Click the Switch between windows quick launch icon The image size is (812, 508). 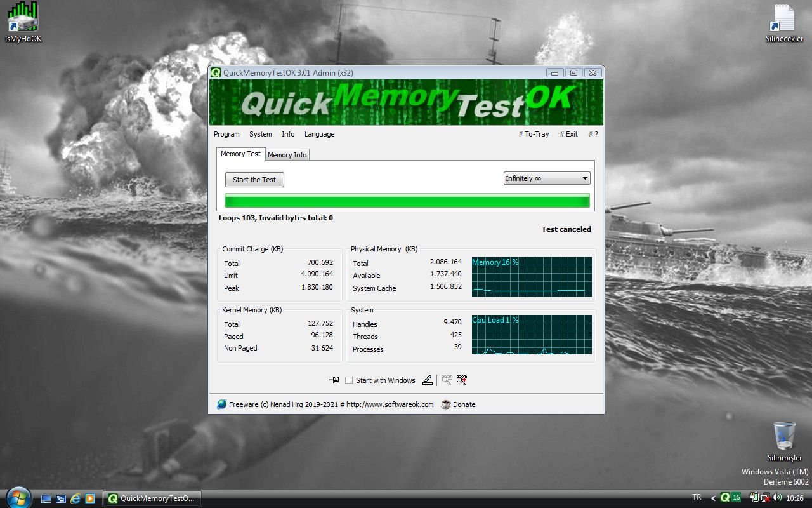click(x=61, y=498)
